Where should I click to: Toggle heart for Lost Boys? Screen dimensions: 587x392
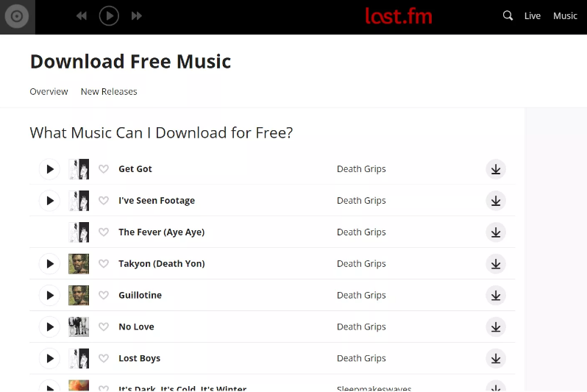pyautogui.click(x=104, y=359)
